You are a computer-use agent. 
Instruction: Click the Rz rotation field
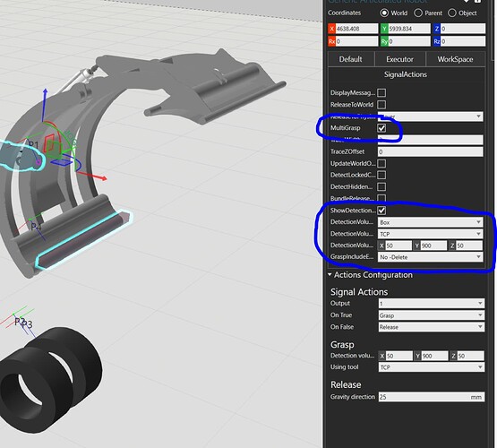click(x=463, y=41)
